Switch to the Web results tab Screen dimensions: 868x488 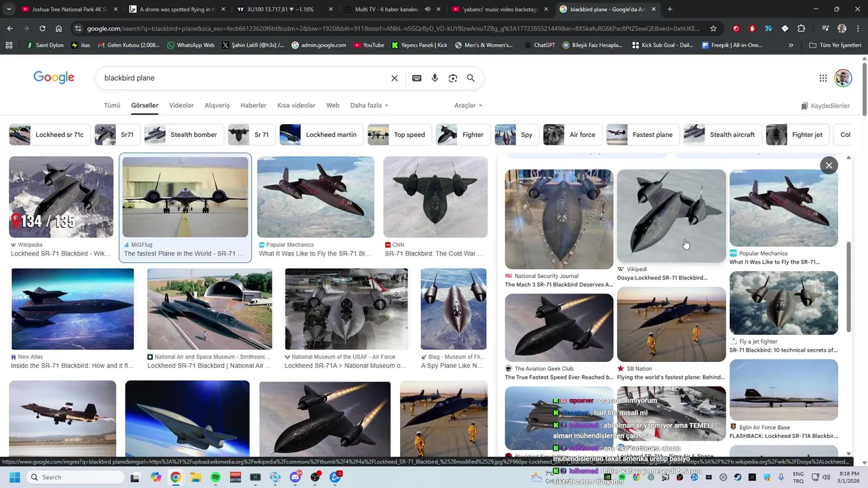tap(333, 105)
